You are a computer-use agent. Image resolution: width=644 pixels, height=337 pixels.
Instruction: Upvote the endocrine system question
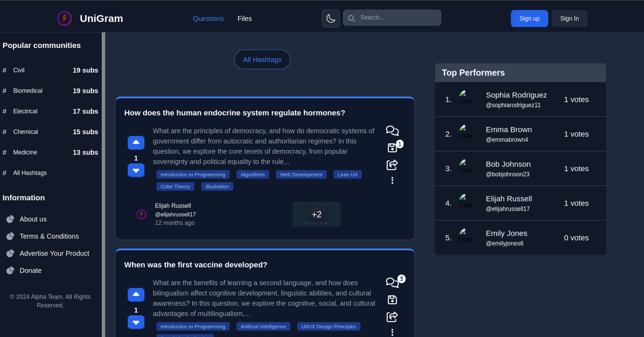click(136, 142)
